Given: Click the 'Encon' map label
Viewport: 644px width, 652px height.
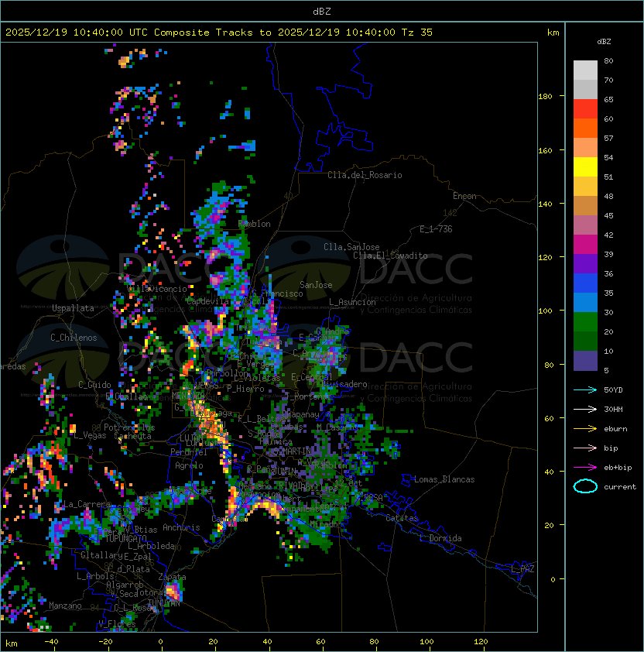Looking at the screenshot, I should pos(464,196).
